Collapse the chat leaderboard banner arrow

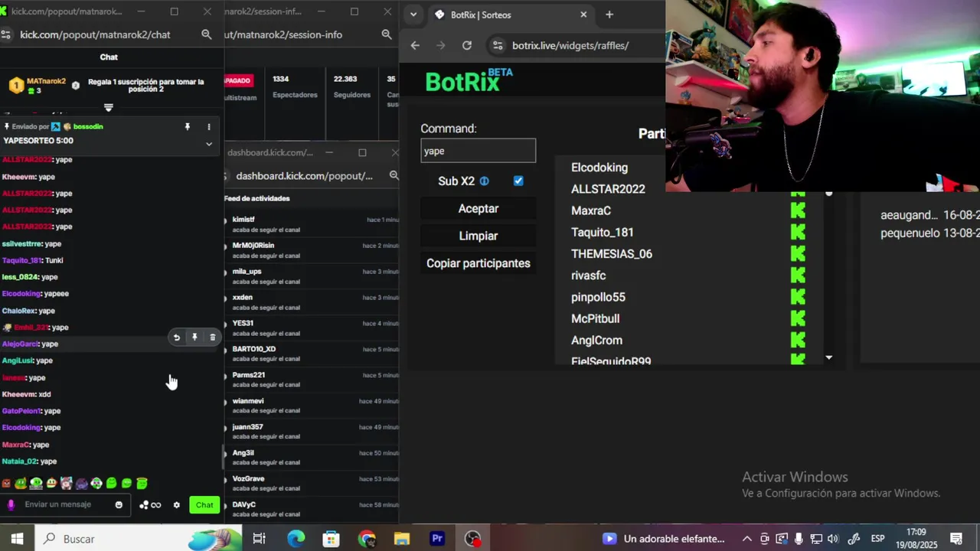[108, 108]
